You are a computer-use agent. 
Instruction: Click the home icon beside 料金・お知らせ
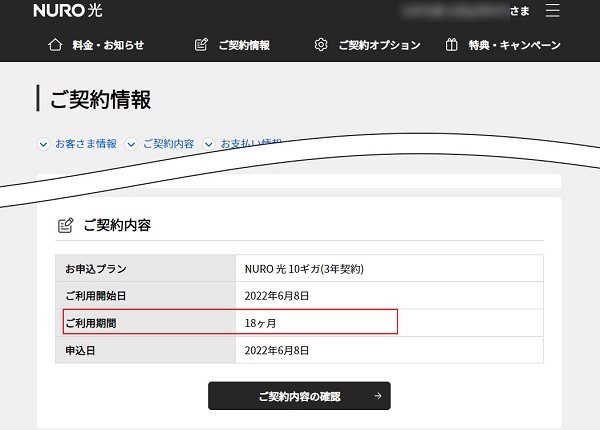(x=55, y=45)
